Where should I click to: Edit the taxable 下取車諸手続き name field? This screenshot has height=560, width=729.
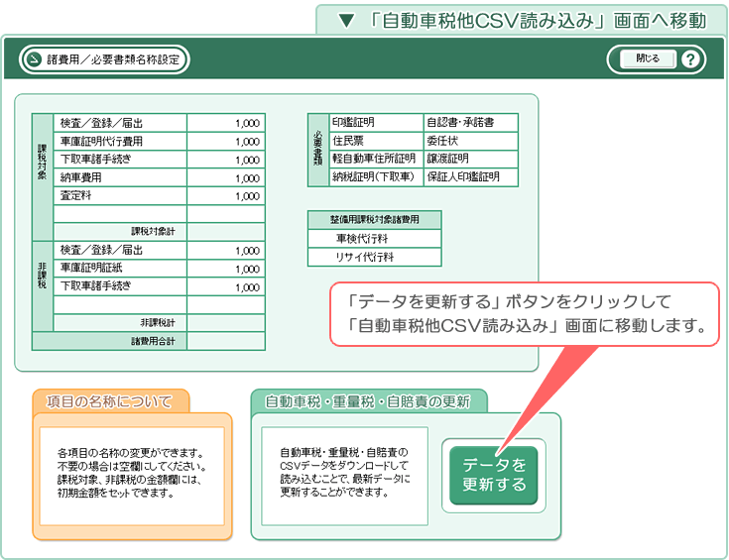tap(120, 160)
